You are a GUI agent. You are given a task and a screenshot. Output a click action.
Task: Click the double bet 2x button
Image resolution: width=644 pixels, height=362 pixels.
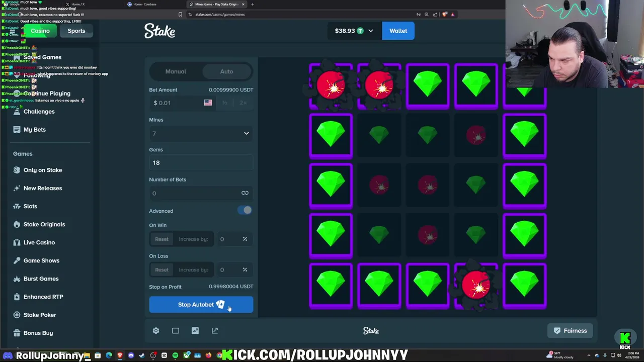click(243, 103)
